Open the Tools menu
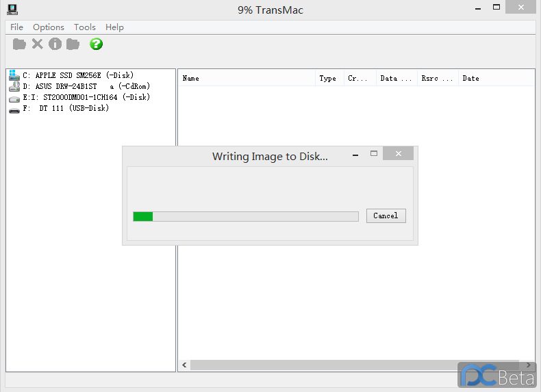The height and width of the screenshot is (392, 541). [x=84, y=27]
